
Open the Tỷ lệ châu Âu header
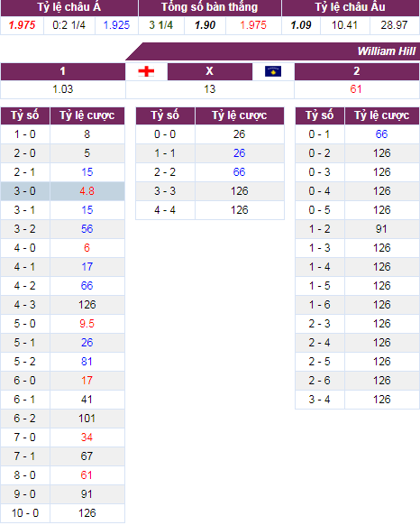coord(351,8)
